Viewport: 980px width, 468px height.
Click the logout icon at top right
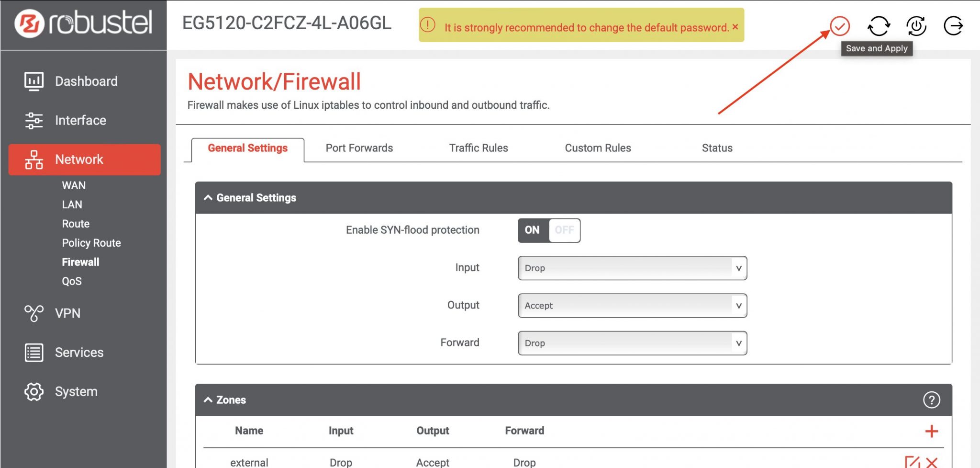(x=953, y=26)
